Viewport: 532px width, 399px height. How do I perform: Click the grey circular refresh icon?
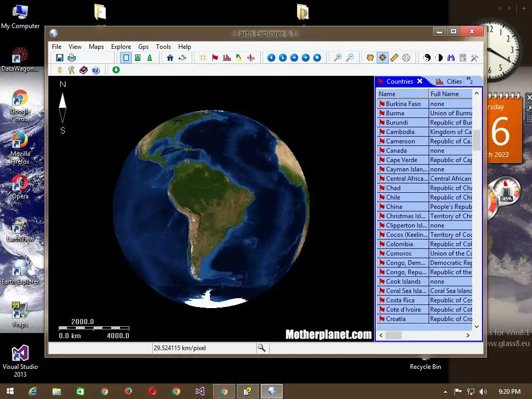pos(406,58)
